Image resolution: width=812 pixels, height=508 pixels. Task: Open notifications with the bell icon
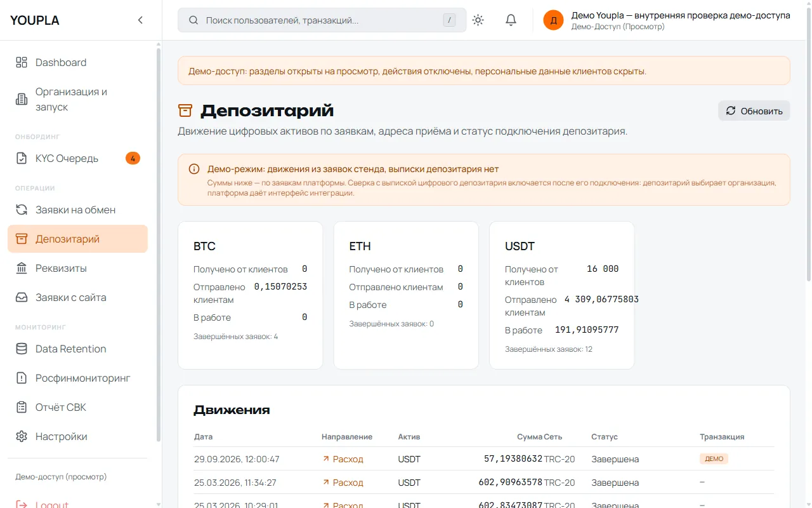coord(511,20)
